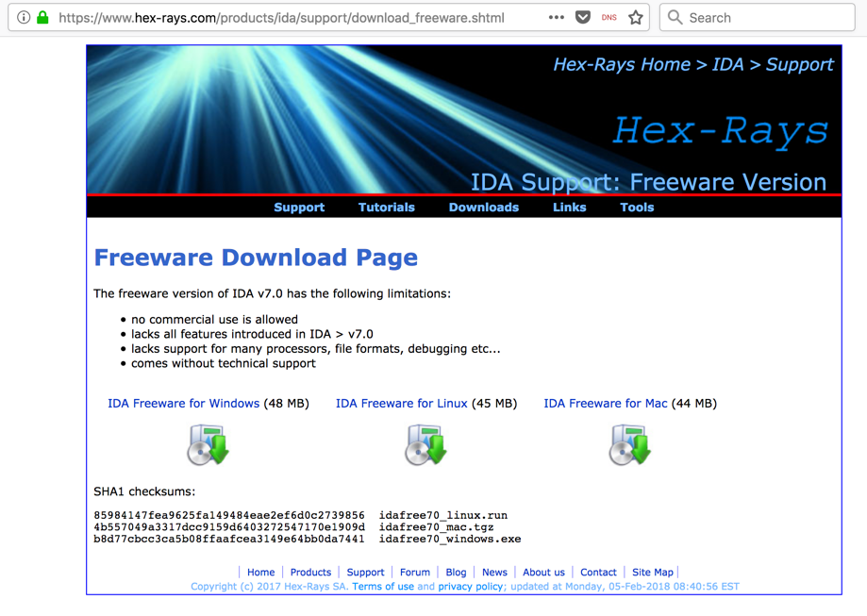This screenshot has height=616, width=867.
Task: Open Products in the footer
Action: click(310, 573)
